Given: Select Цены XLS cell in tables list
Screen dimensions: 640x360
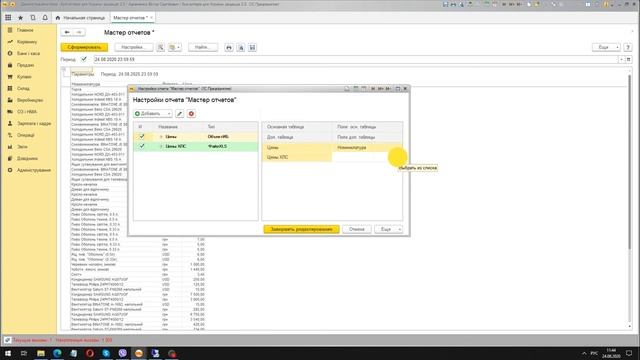Looking at the screenshot, I should pyautogui.click(x=297, y=157).
